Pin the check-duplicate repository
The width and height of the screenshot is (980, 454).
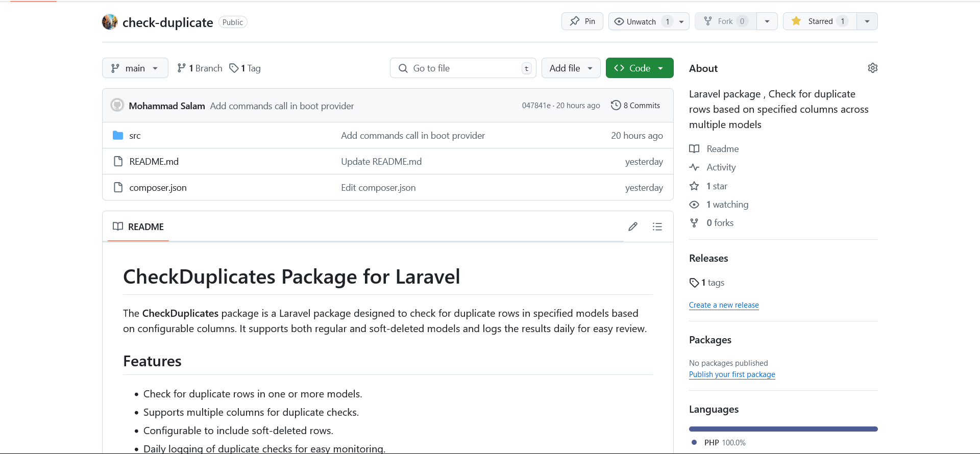pos(582,21)
